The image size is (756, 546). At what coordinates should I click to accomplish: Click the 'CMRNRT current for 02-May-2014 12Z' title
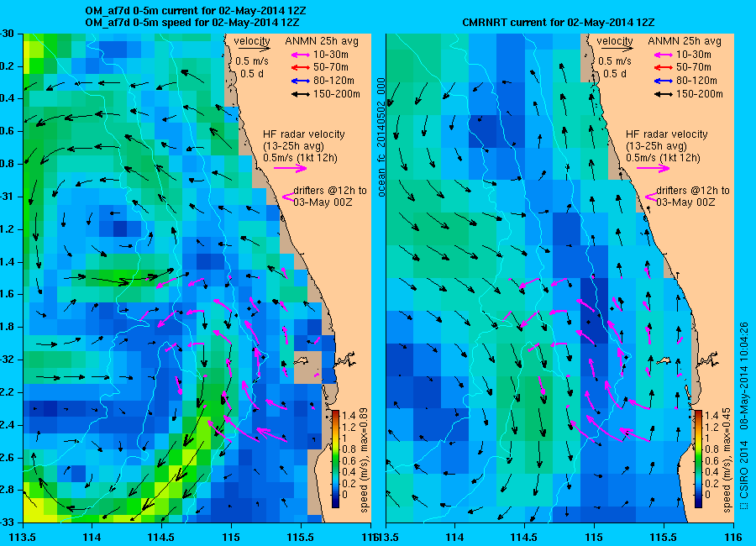tap(559, 23)
